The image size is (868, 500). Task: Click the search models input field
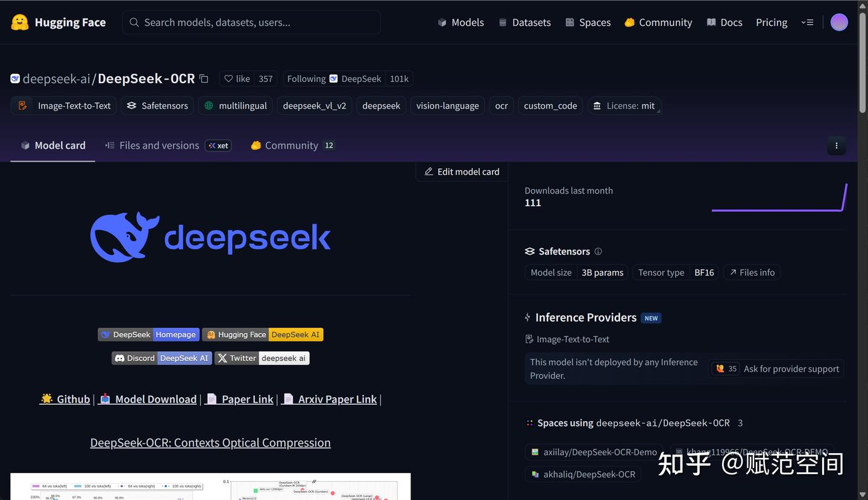coord(251,22)
